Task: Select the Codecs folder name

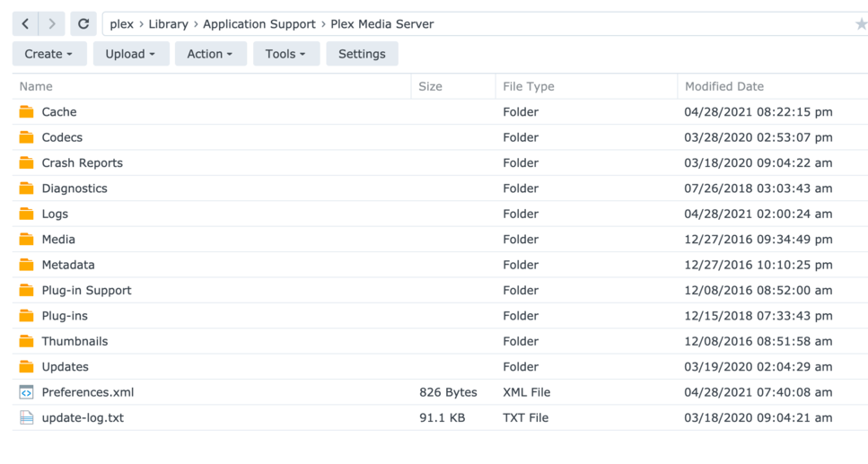Action: (x=62, y=137)
